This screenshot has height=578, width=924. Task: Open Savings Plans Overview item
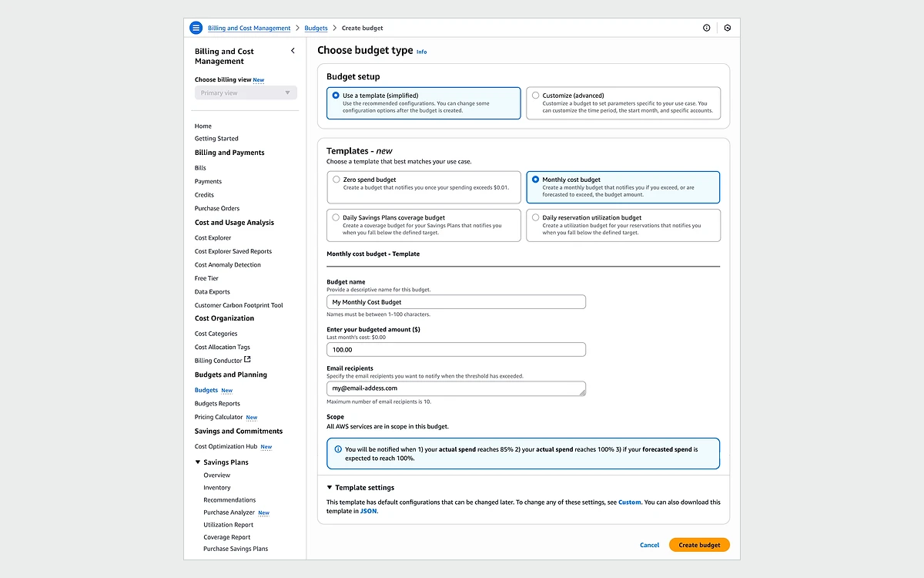pos(217,475)
